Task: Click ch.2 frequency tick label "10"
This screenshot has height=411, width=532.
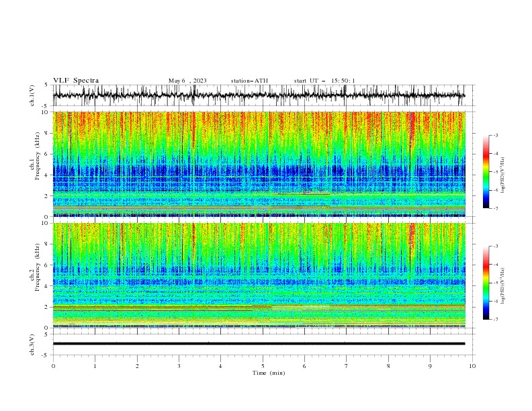Action: (x=46, y=223)
